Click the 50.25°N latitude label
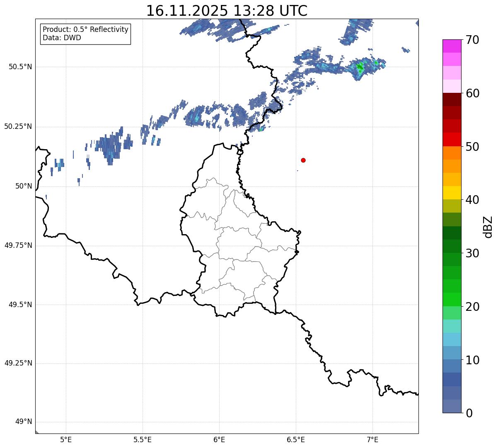498x448 pixels. coord(18,126)
